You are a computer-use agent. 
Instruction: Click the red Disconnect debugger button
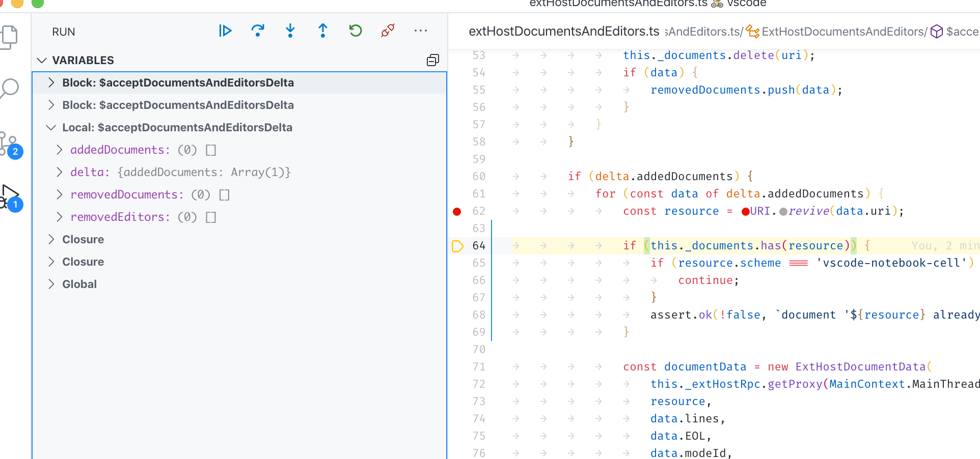388,31
